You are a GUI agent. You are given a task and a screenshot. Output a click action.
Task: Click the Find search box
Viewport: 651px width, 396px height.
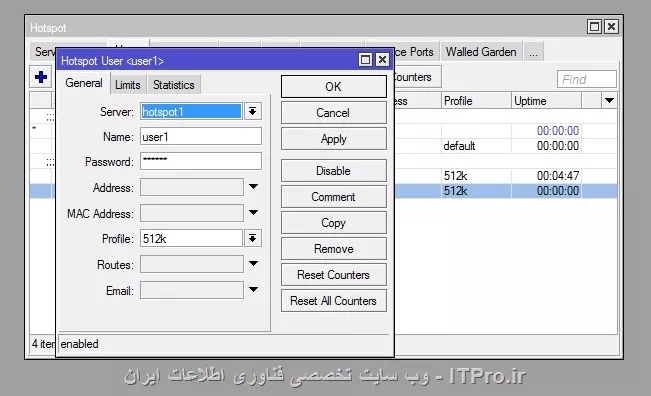tap(587, 79)
